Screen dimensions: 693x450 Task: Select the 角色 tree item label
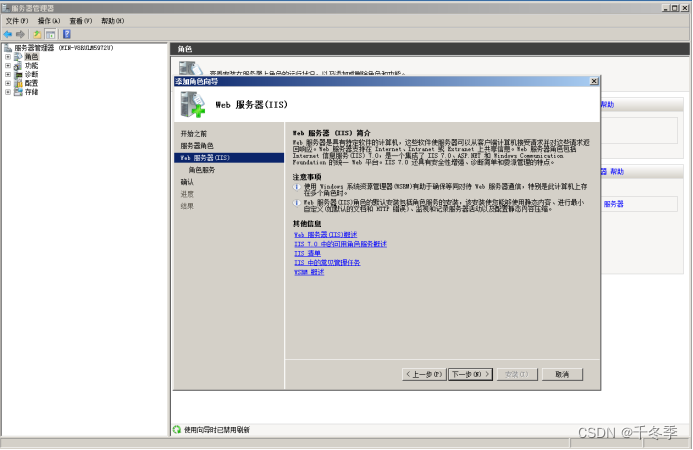31,57
